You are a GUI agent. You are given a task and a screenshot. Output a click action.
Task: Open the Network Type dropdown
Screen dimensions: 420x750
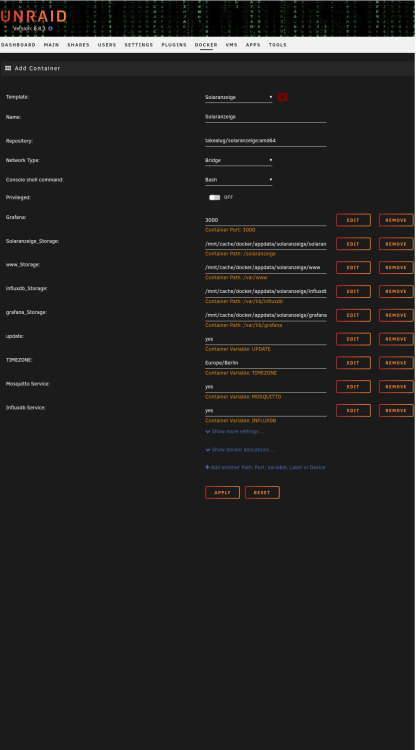point(238,160)
